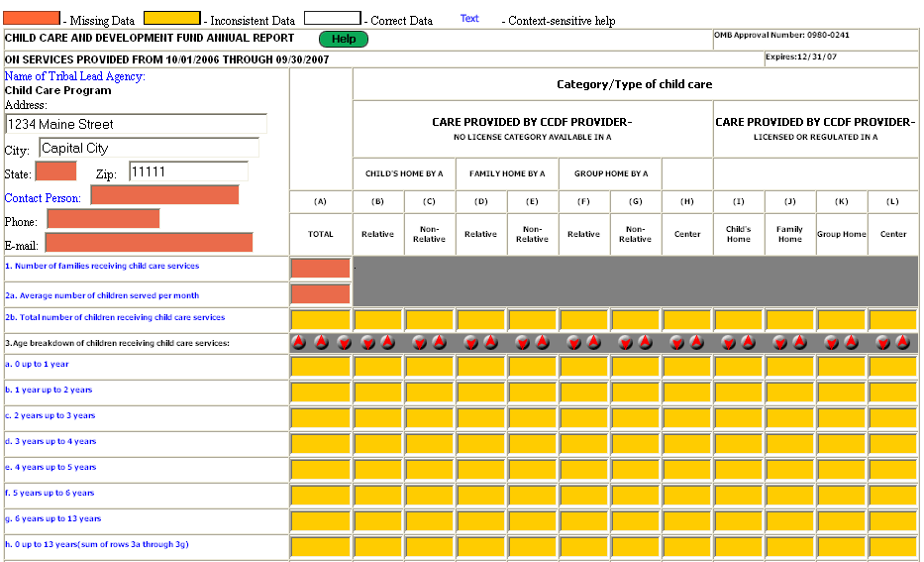Viewport: 924px width, 562px height.
Task: Open the Name of Tribal Lead Agency link
Action: (74, 76)
